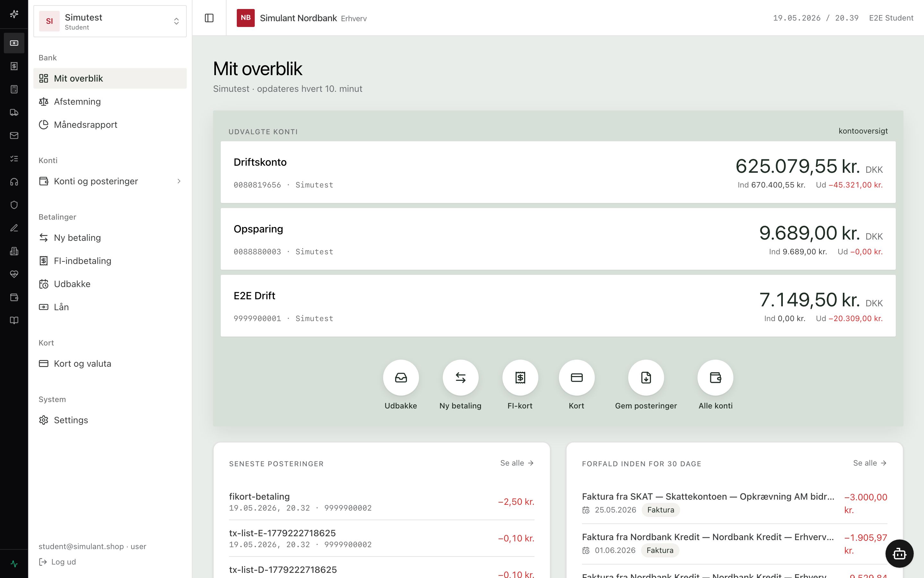Viewport: 924px width, 578px height.
Task: Click the Driftskonto Ud amount −45.321,00 kr.
Action: coord(855,185)
